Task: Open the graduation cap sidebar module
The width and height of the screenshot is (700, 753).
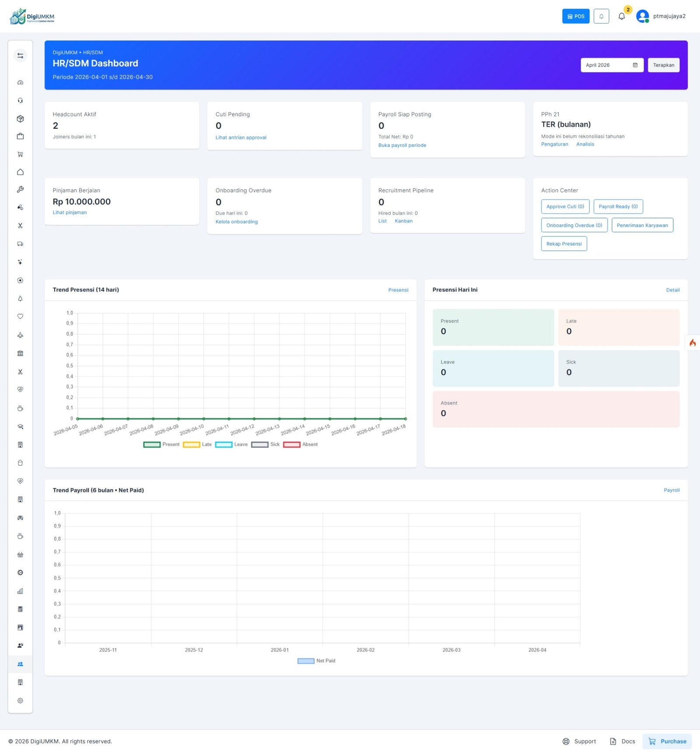Action: [x=20, y=426]
